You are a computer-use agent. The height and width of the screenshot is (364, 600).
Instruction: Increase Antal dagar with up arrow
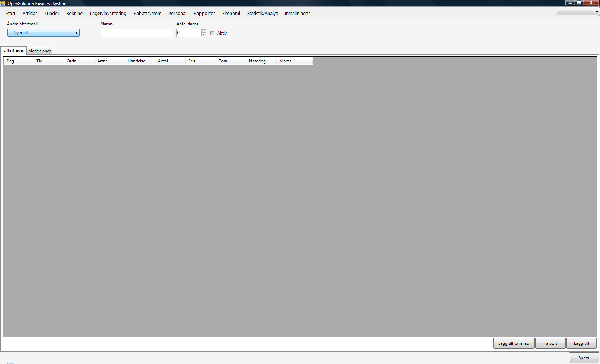204,31
